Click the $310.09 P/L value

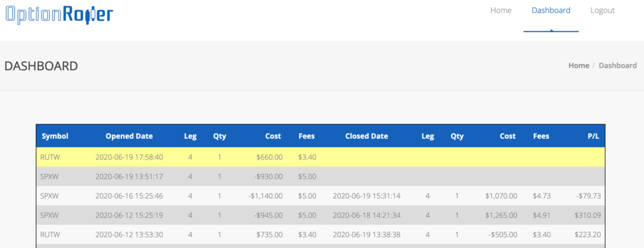coord(589,215)
